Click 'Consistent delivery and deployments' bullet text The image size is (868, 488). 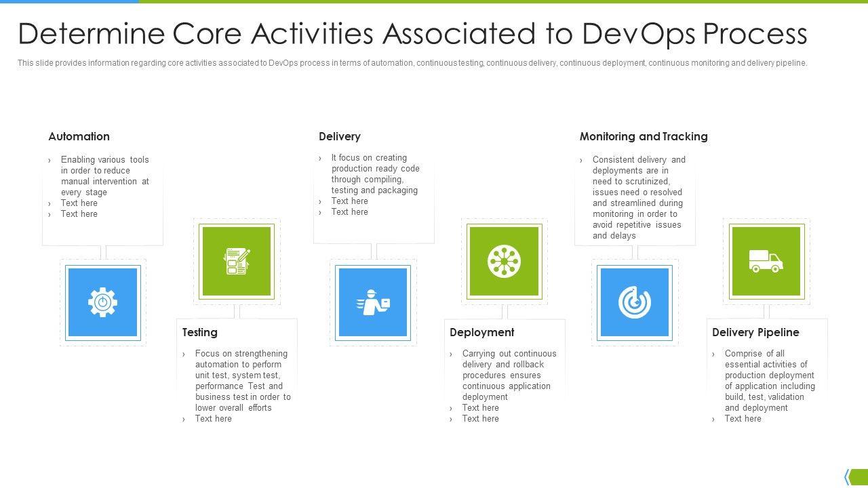pos(639,198)
